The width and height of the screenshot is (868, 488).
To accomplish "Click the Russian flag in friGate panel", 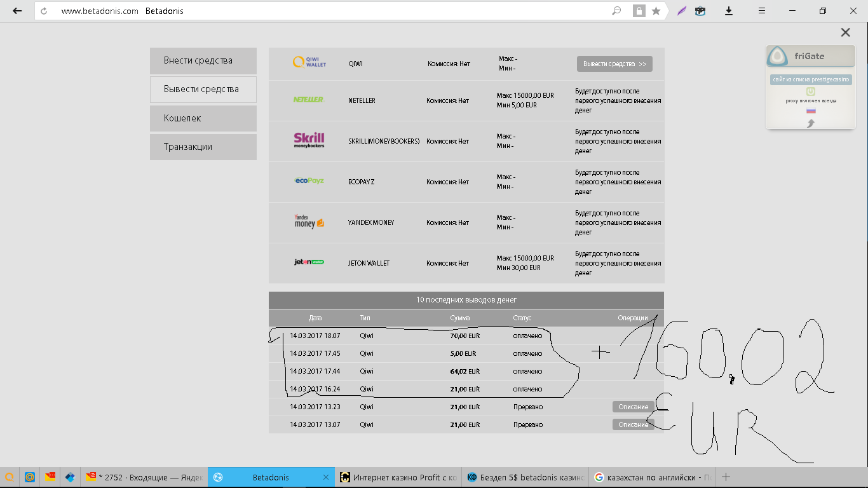I will (811, 111).
